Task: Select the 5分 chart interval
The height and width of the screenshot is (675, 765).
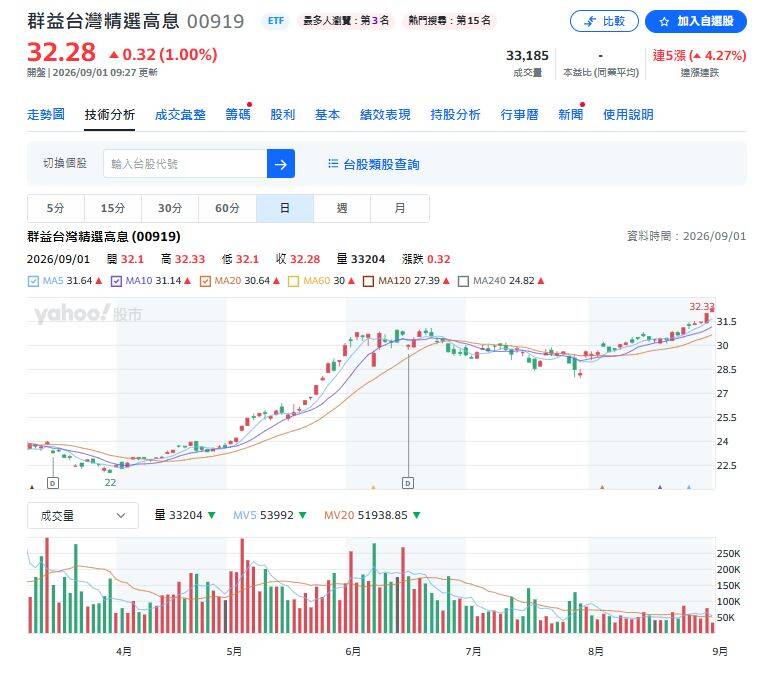Action: (x=56, y=208)
